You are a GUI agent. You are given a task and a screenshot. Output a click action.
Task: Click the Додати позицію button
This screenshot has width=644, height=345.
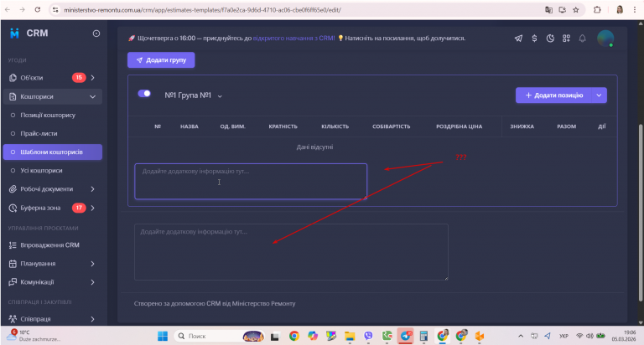[553, 95]
